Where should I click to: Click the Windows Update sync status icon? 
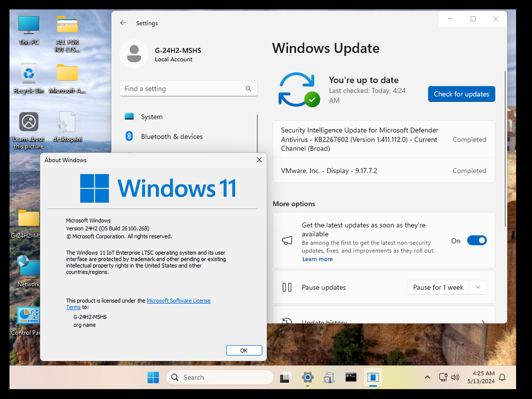click(x=299, y=89)
